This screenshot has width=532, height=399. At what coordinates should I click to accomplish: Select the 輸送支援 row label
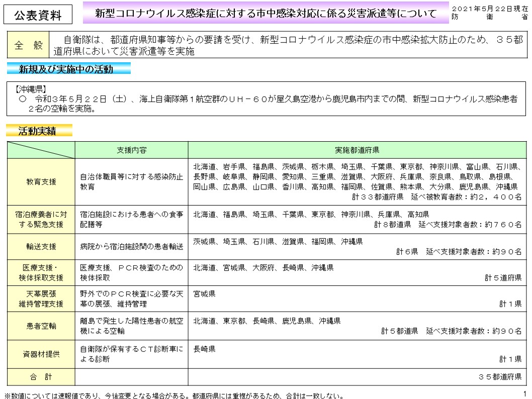coord(41,247)
